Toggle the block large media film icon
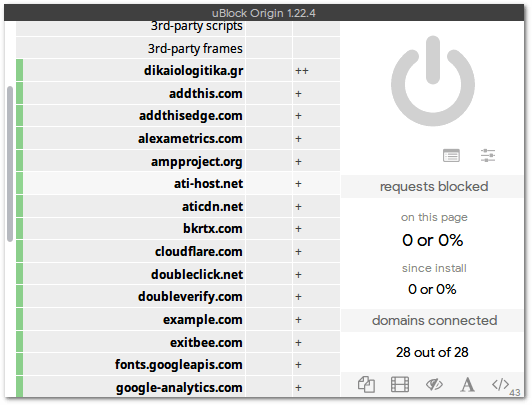 pyautogui.click(x=400, y=384)
